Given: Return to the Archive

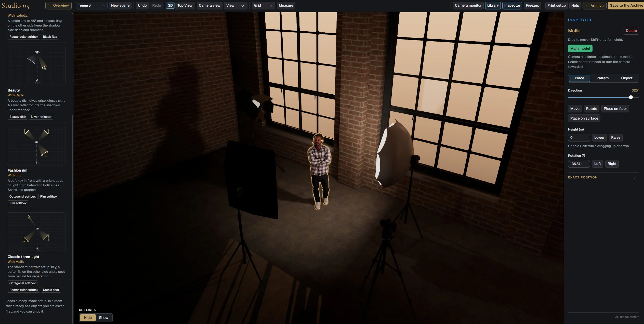Looking at the screenshot, I should point(594,6).
